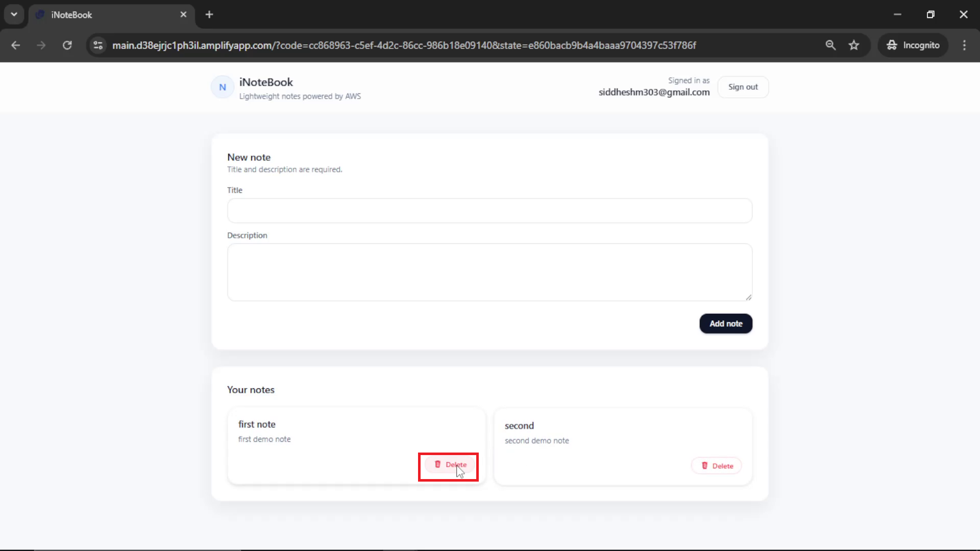Open a new tab with plus icon

point(209,15)
